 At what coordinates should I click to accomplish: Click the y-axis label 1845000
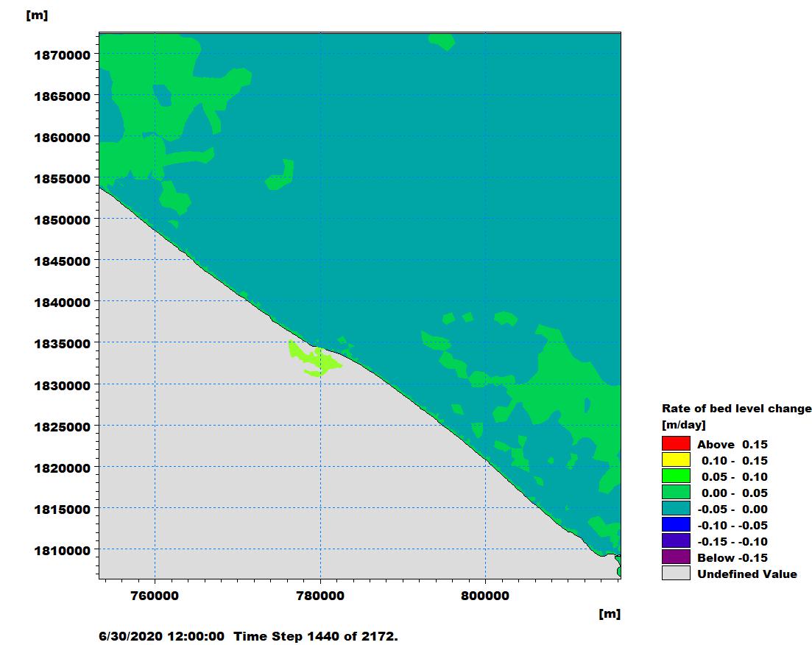tap(62, 261)
